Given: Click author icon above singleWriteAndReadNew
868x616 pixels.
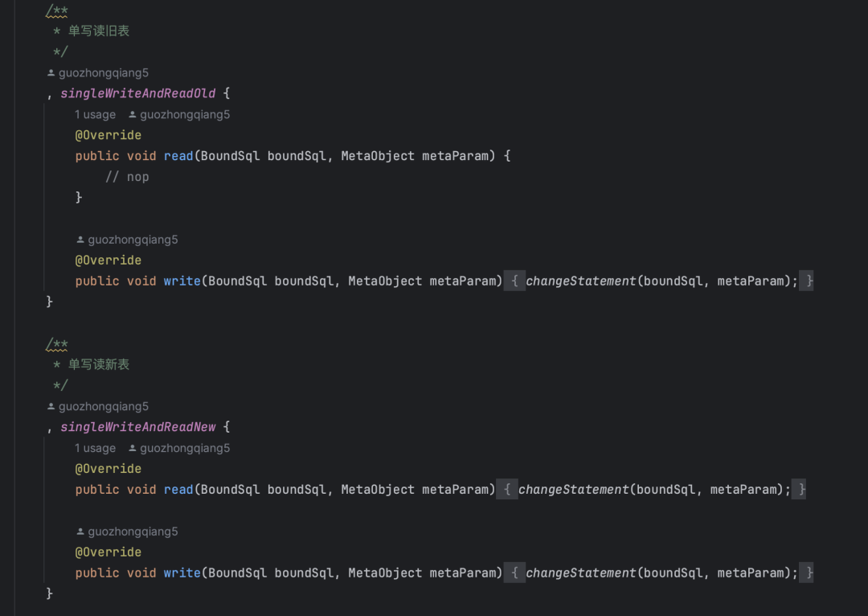Looking at the screenshot, I should click(51, 406).
